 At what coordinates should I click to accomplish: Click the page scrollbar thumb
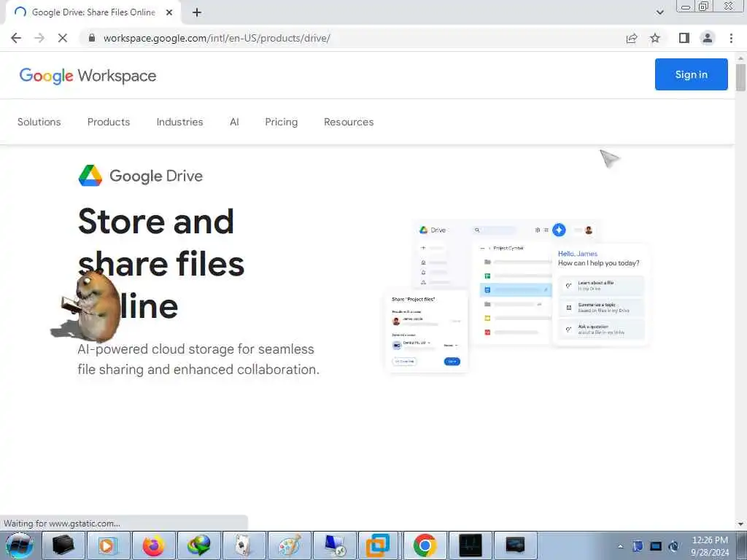tap(740, 77)
